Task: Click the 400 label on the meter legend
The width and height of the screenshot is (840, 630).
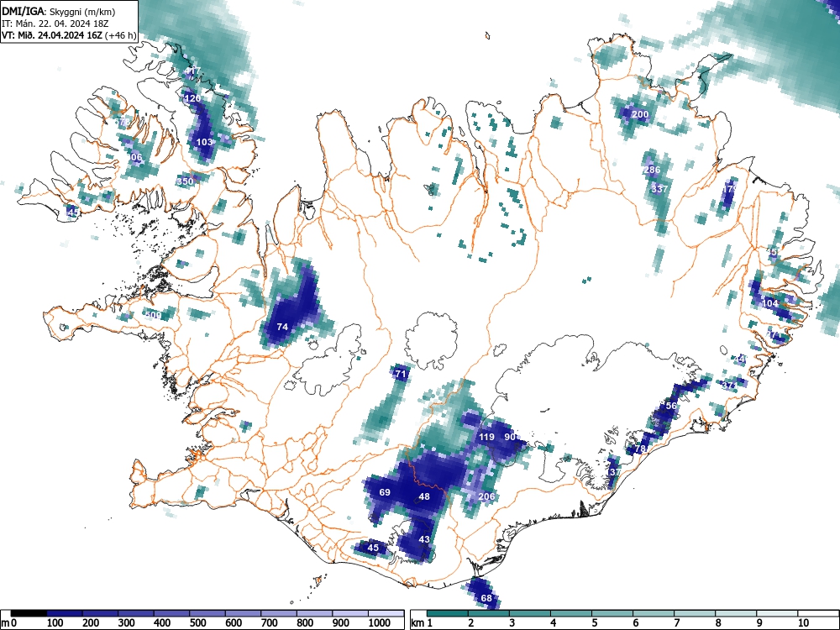Action: (162, 623)
